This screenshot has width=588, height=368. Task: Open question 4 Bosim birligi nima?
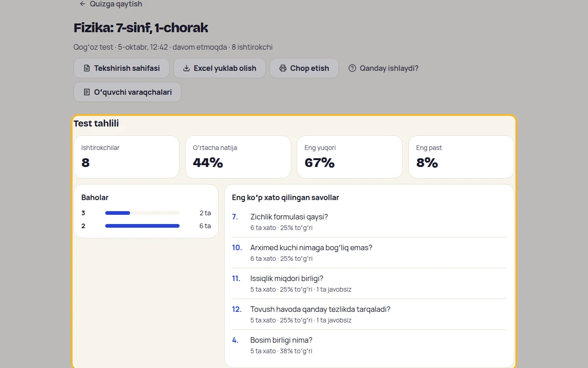point(369,345)
